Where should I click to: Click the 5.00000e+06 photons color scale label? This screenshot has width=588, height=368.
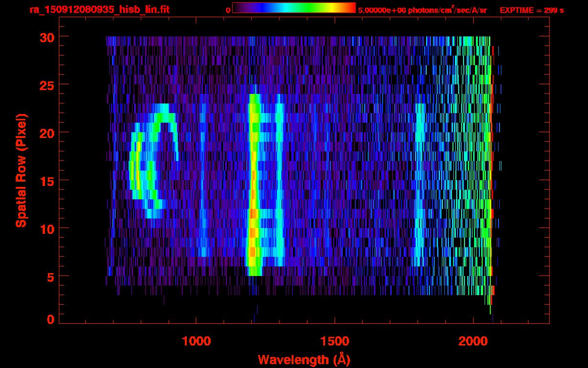(x=422, y=10)
